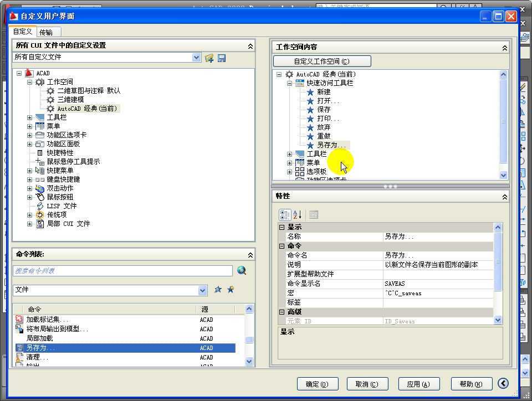Collapse the 特性 panel

tap(505, 197)
